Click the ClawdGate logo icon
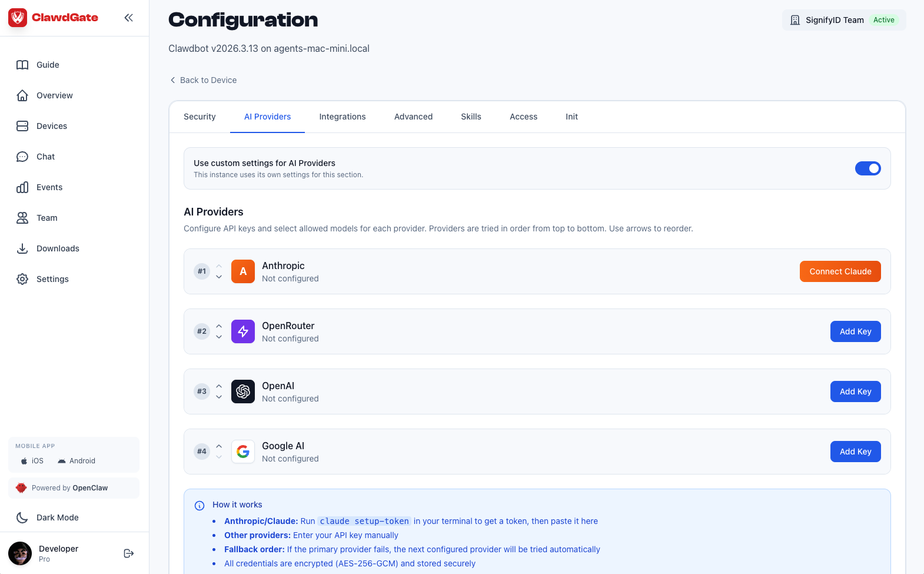This screenshot has width=924, height=574. (18, 18)
